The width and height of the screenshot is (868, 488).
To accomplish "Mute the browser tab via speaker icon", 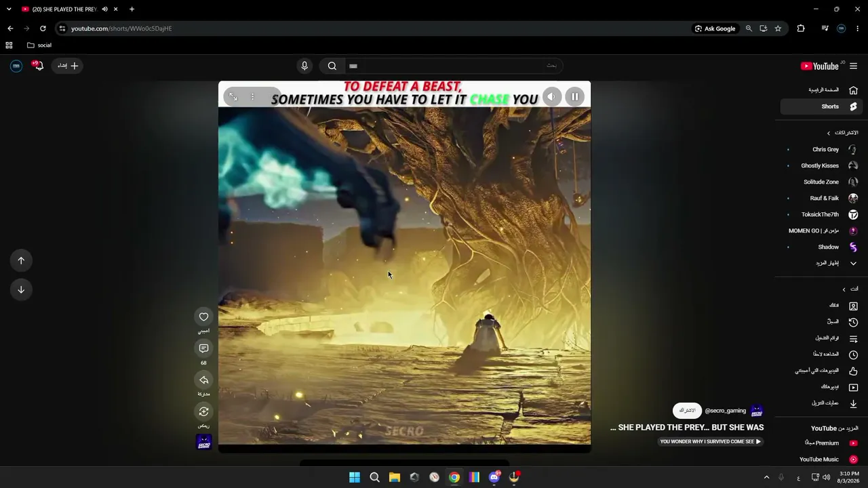I will coord(104,9).
